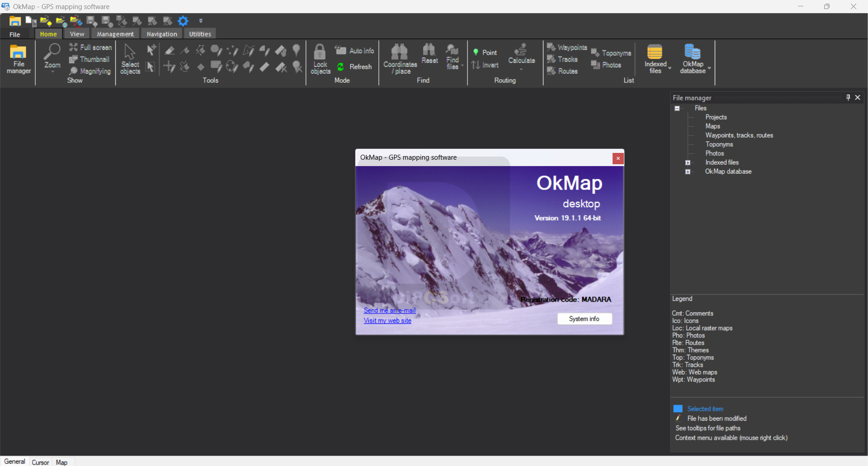This screenshot has width=868, height=466.
Task: Click the green Refresh icon
Action: click(341, 67)
